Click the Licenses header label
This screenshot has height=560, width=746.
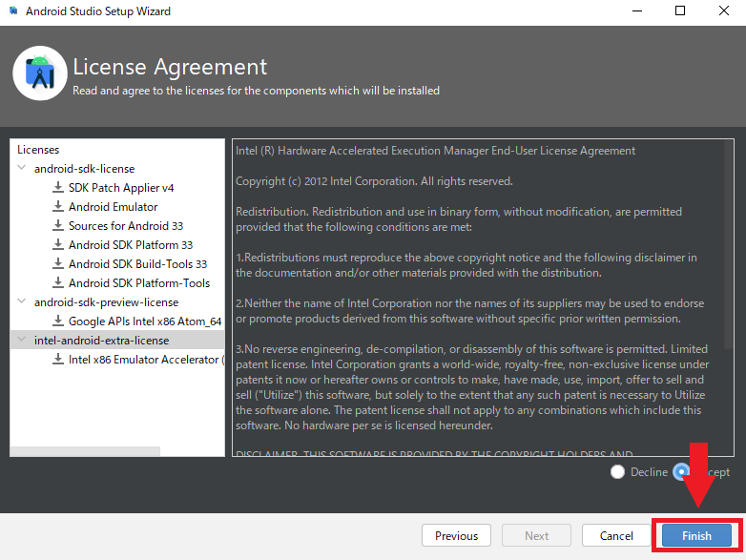(x=38, y=150)
